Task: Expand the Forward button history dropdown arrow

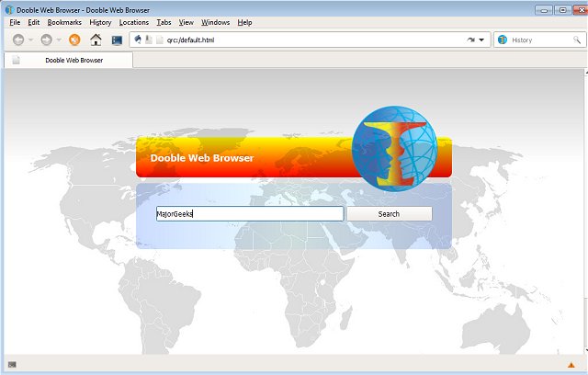Action: pyautogui.click(x=59, y=40)
